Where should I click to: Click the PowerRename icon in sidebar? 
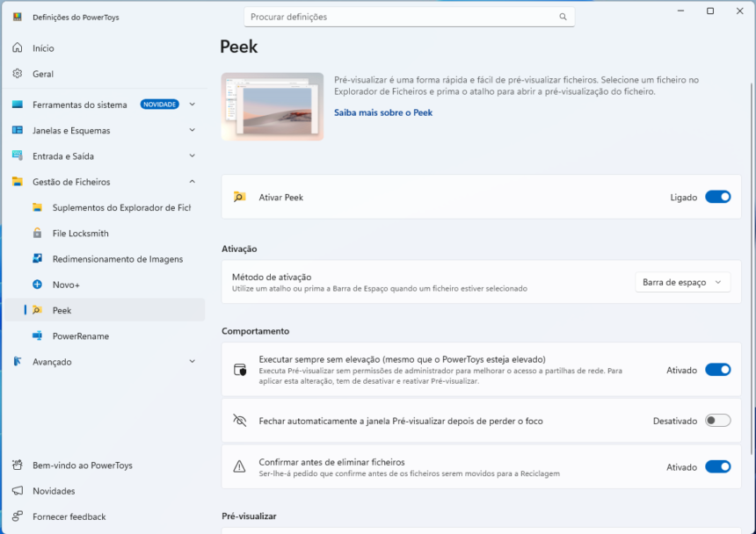37,336
